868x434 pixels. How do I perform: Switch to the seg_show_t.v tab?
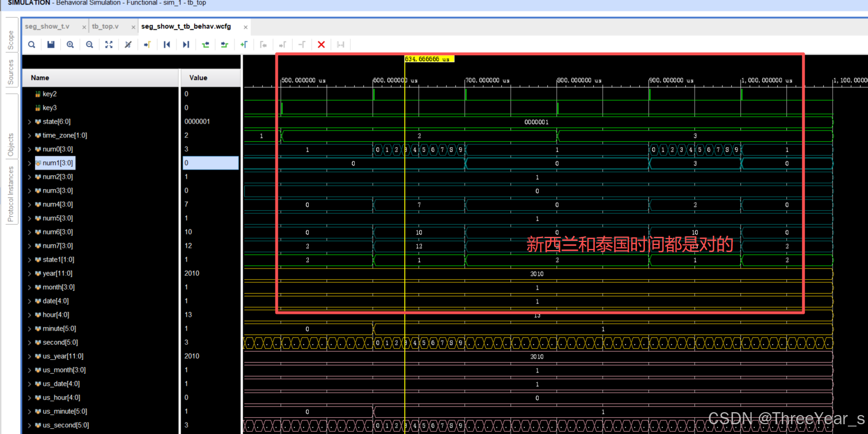(47, 26)
